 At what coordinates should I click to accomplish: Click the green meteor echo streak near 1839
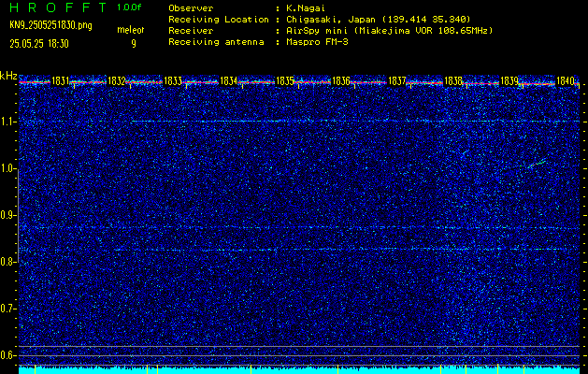pyautogui.click(x=537, y=164)
